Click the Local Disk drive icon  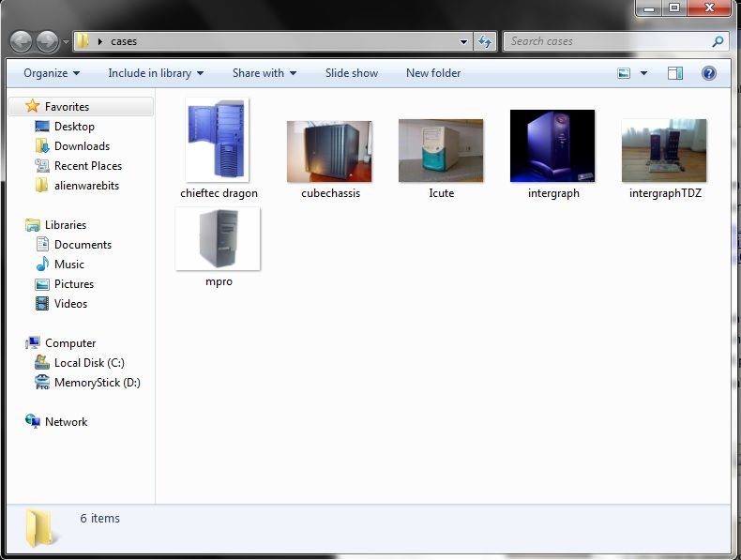(42, 362)
